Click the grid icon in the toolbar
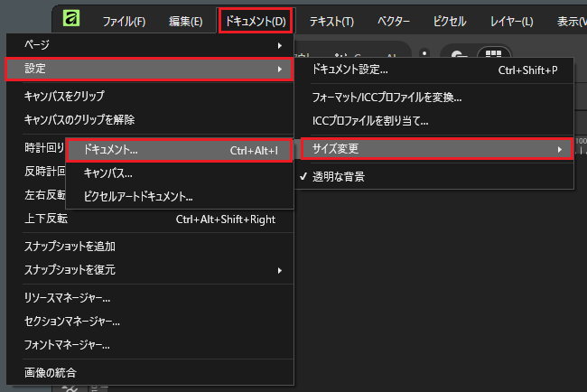The width and height of the screenshot is (587, 392). pos(493,54)
